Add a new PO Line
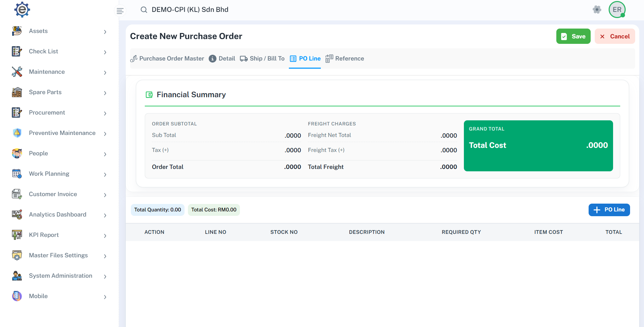The width and height of the screenshot is (644, 327). pyautogui.click(x=609, y=210)
